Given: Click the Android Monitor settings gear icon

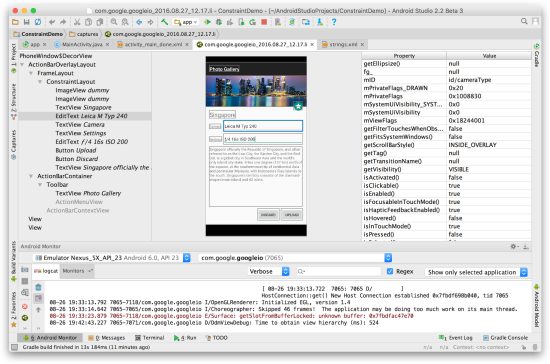Looking at the screenshot, I should tap(514, 247).
